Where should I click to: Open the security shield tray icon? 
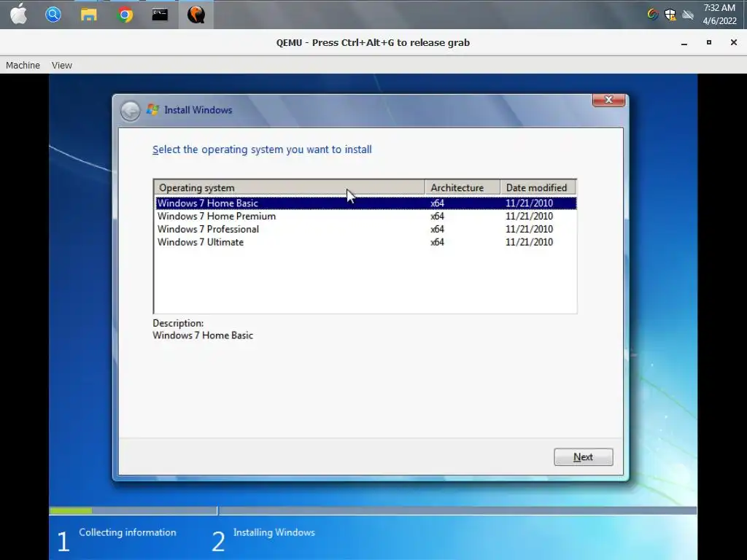pos(670,15)
